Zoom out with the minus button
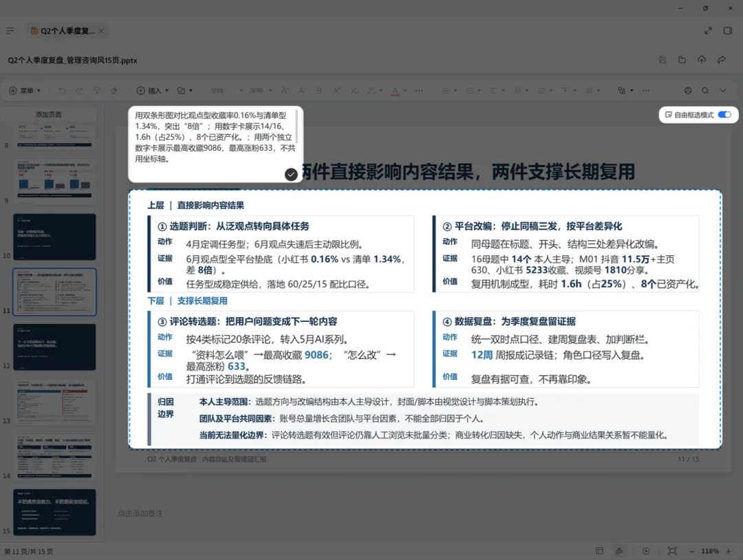 pyautogui.click(x=691, y=551)
